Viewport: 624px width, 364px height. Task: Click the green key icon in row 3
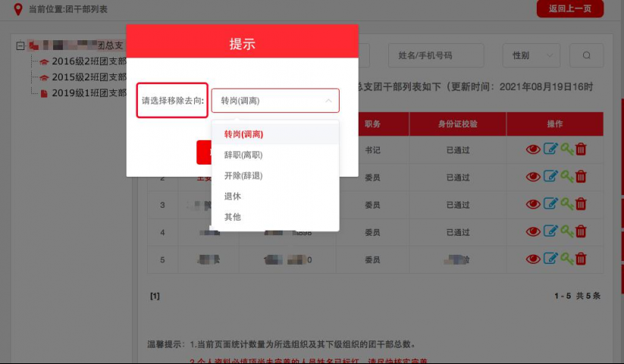click(566, 204)
